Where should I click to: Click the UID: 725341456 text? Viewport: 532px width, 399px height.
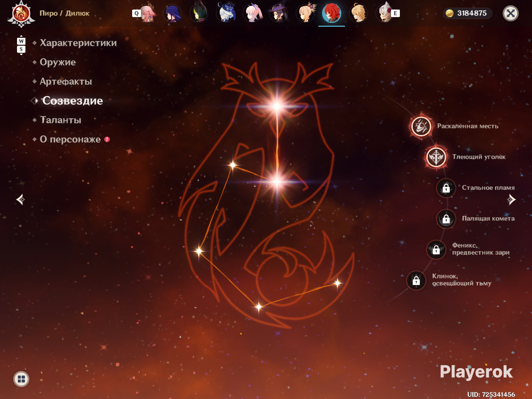click(x=491, y=394)
